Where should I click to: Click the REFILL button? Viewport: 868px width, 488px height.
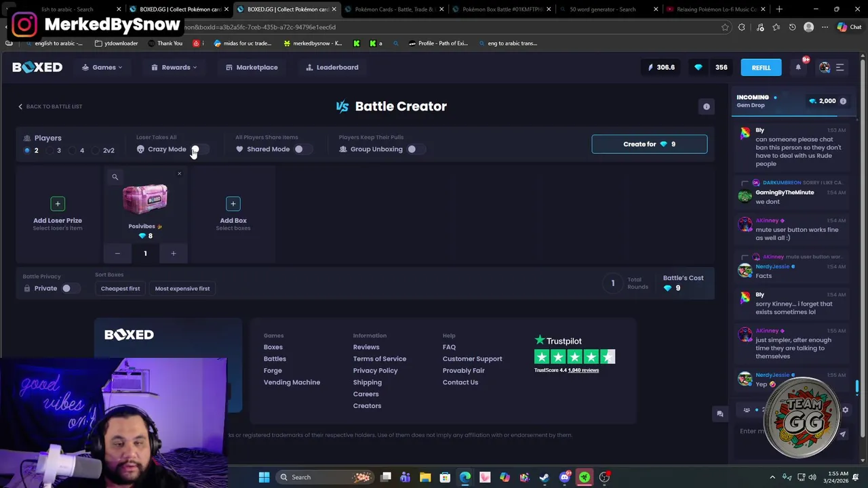761,67
